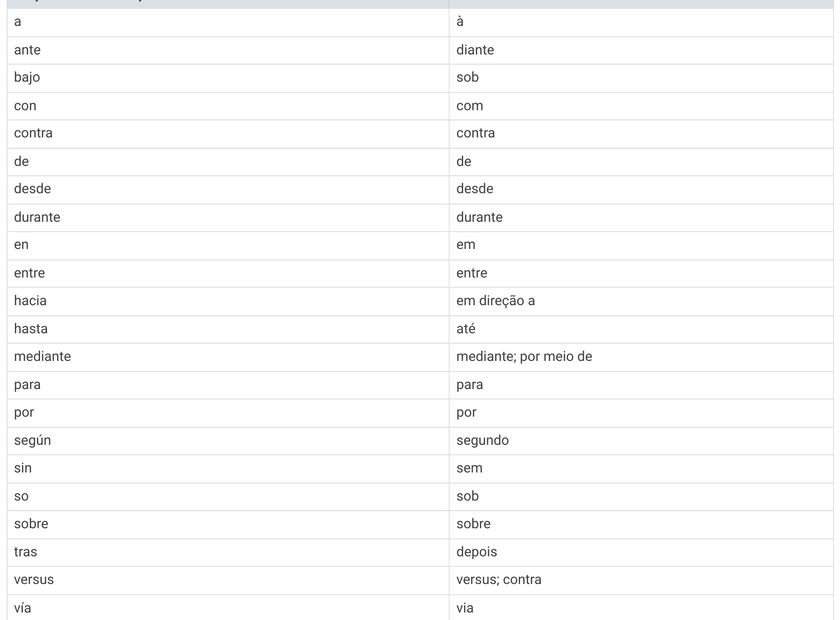This screenshot has width=840, height=620.
Task: Click the Portuguese cell "até"
Action: click(x=641, y=329)
